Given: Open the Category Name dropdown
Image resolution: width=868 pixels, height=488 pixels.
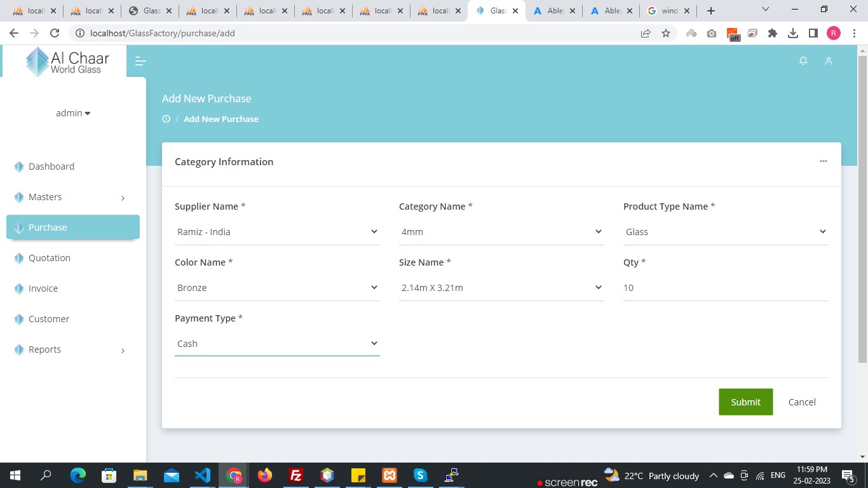Looking at the screenshot, I should [x=501, y=232].
